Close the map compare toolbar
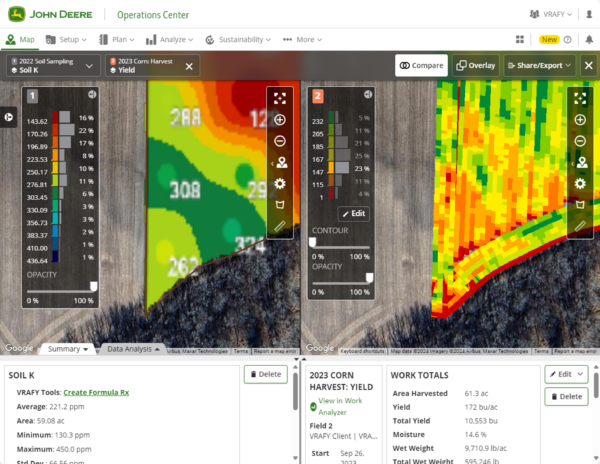Viewport: 600px width, 464px height. (589, 65)
